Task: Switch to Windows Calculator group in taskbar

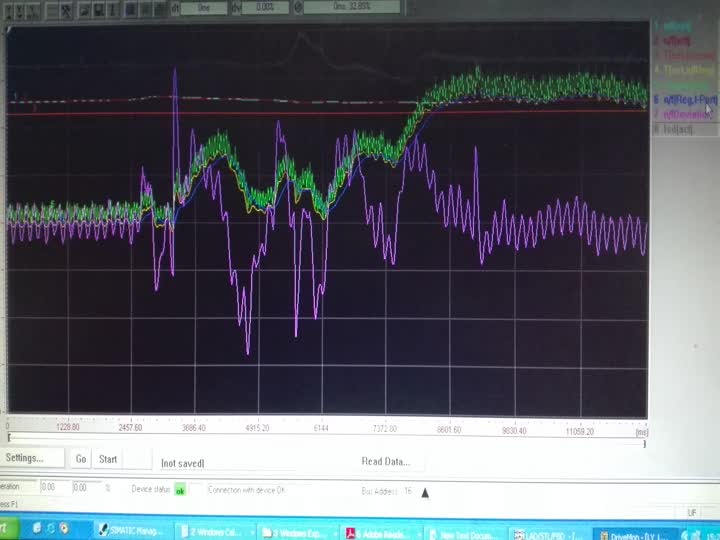Action: [213, 532]
